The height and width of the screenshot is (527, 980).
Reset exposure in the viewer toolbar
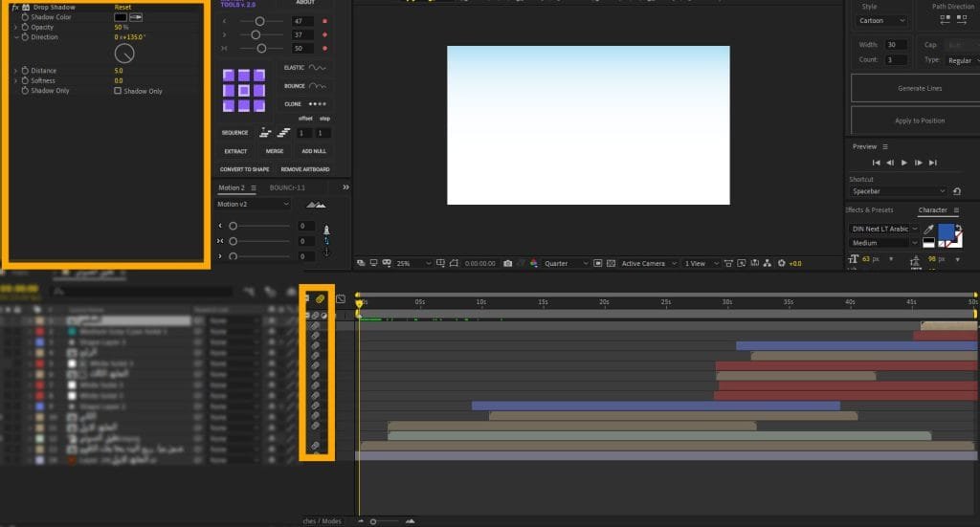click(781, 264)
